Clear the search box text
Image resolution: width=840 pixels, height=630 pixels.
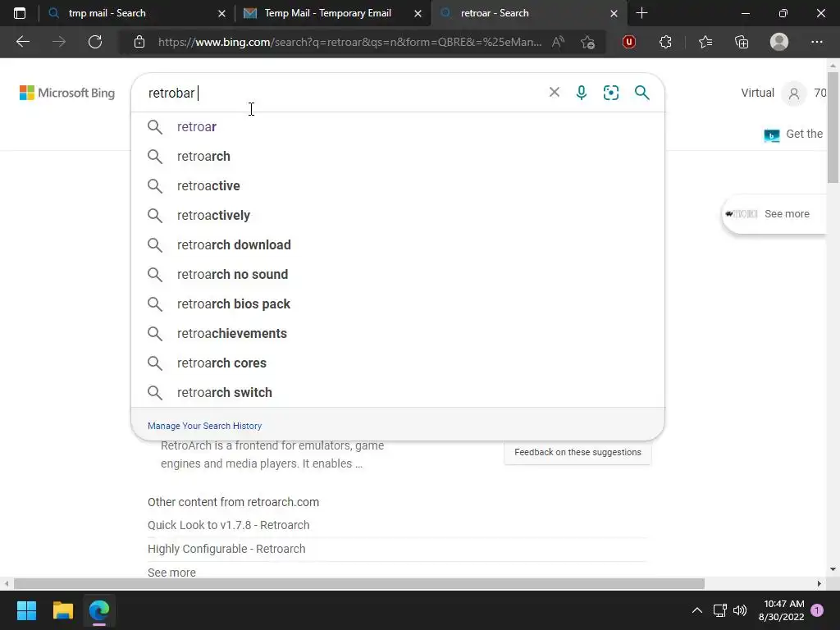point(555,92)
